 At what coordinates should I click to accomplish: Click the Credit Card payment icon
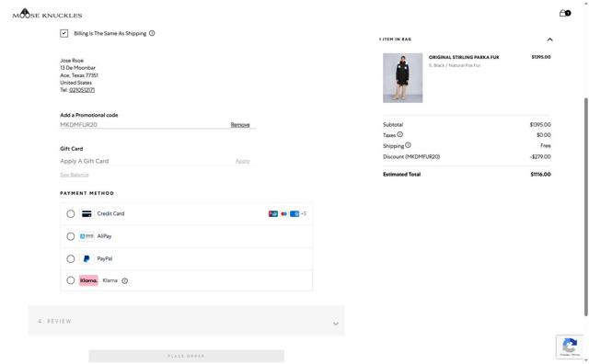coord(87,214)
